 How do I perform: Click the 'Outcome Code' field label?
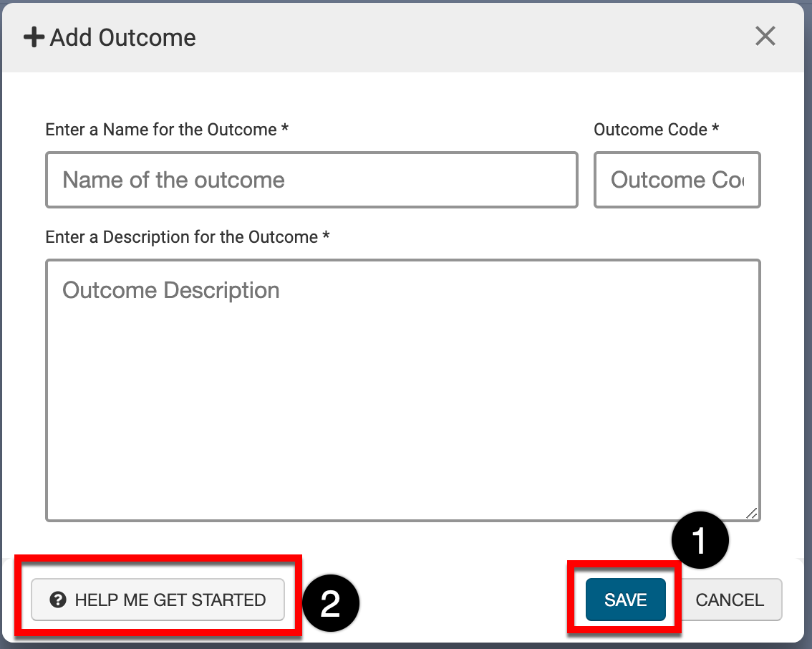[x=650, y=130]
